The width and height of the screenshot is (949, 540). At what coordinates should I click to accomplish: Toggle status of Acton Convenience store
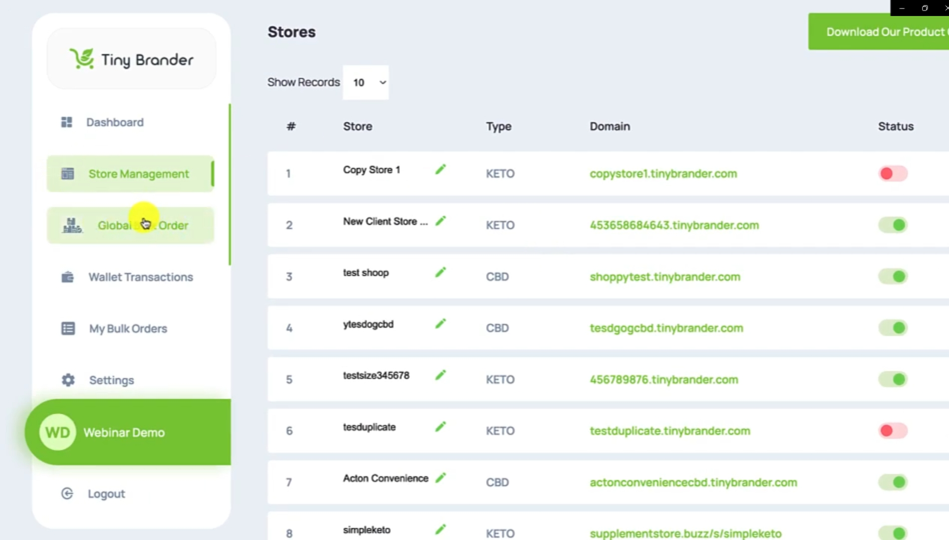click(893, 482)
